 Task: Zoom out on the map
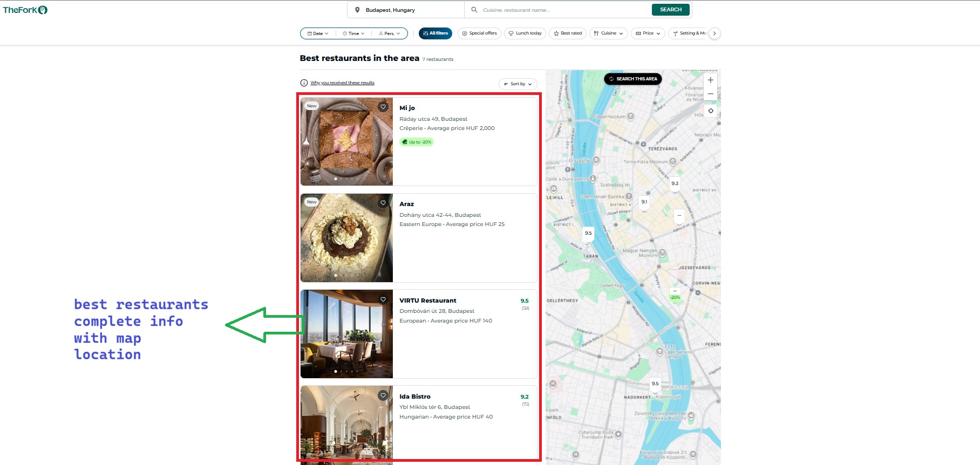tap(711, 94)
